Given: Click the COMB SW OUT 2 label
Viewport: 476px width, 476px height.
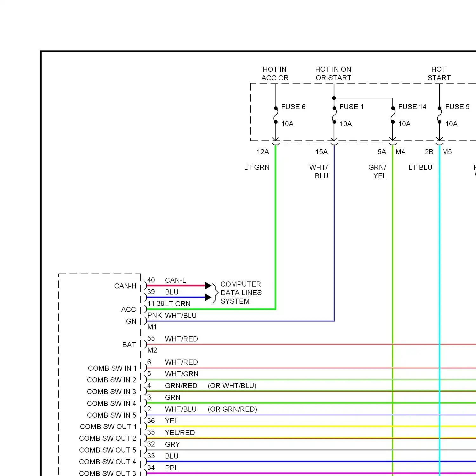Looking at the screenshot, I should pos(108,438).
